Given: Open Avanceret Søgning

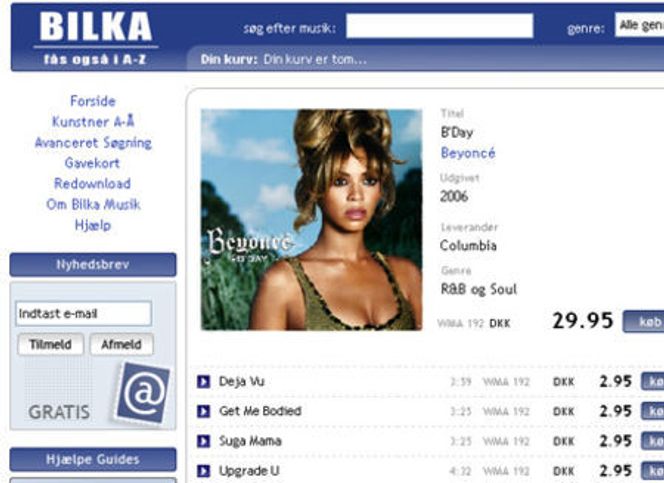Looking at the screenshot, I should [x=93, y=143].
